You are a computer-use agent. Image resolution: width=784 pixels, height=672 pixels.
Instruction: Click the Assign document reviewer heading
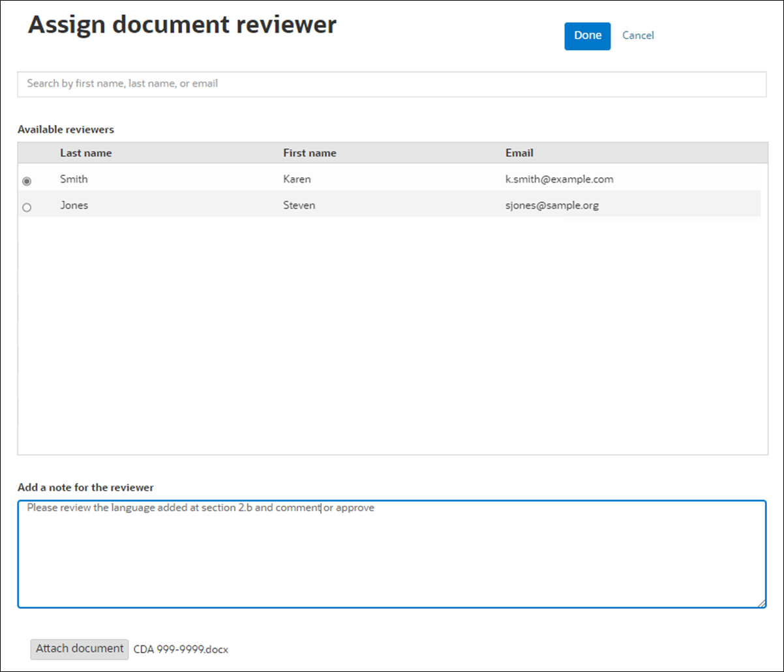(182, 25)
